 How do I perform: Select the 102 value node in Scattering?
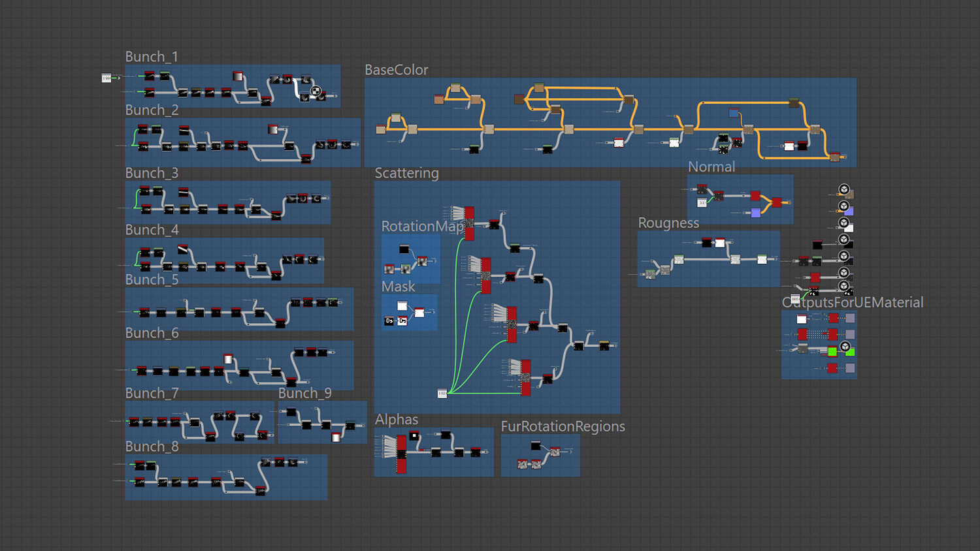click(x=442, y=393)
